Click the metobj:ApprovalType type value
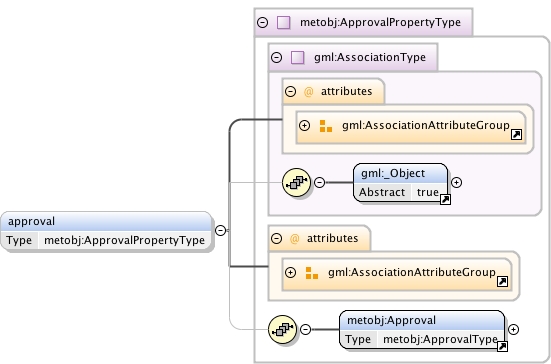The width and height of the screenshot is (551, 364). coord(440,339)
